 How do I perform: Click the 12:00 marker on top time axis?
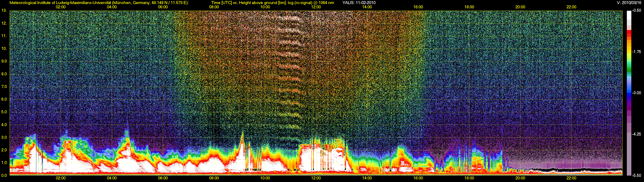click(x=316, y=7)
